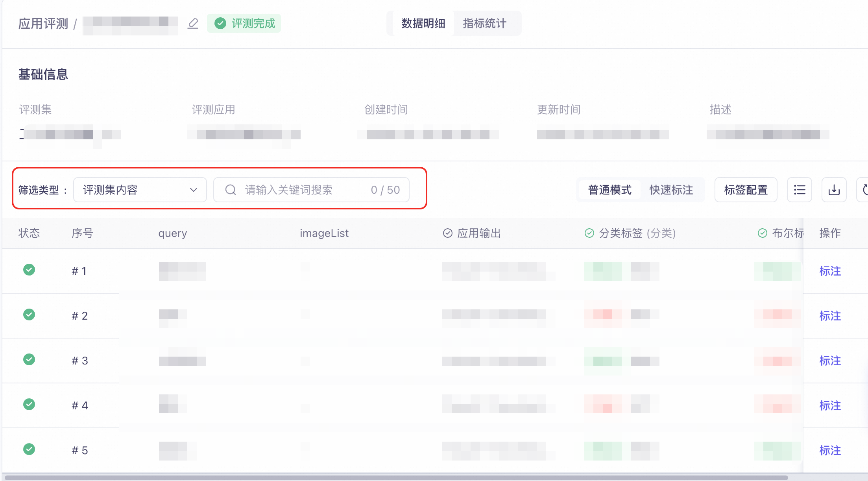868x481 pixels.
Task: Click green status check for row #1
Action: point(29,270)
